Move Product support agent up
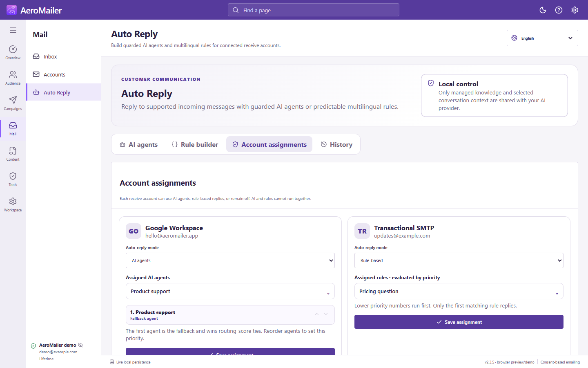Screen dimensions: 588x368 [x=317, y=314]
